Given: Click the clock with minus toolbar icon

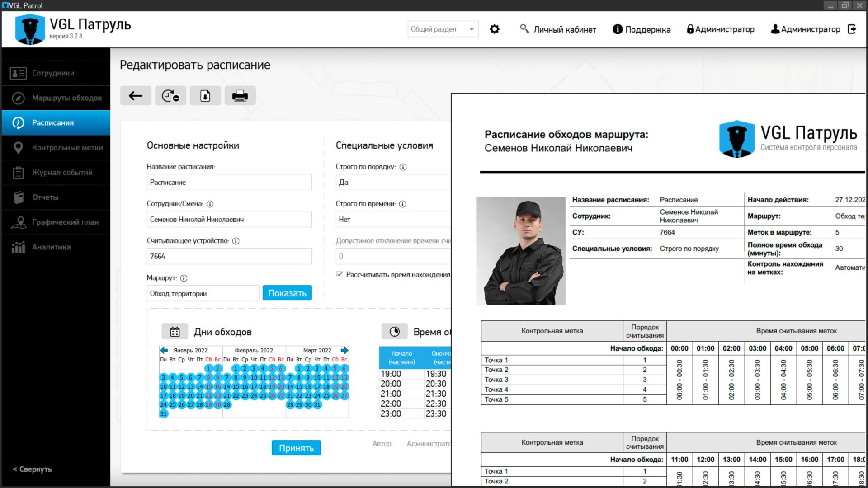Looking at the screenshot, I should click(170, 96).
